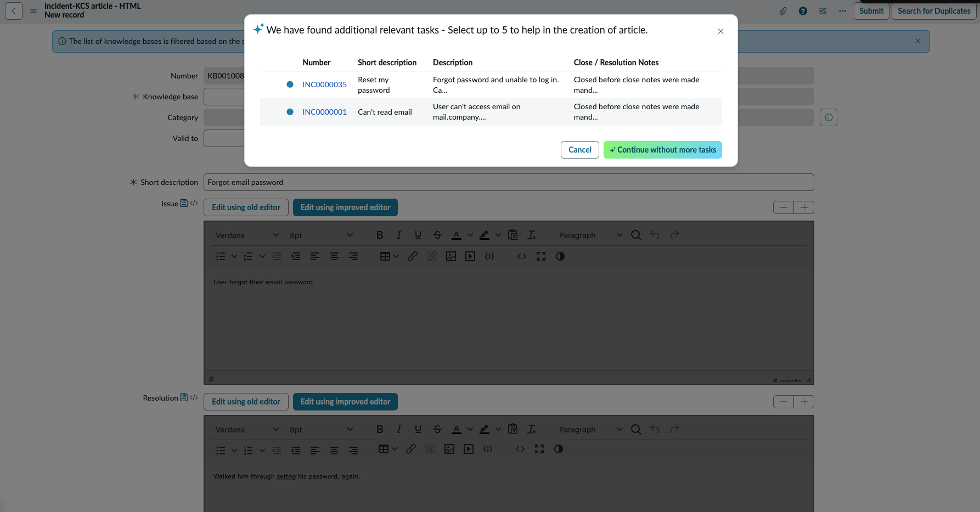Open table menu in Issue editor
Viewport: 980px width, 512px height.
click(389, 256)
